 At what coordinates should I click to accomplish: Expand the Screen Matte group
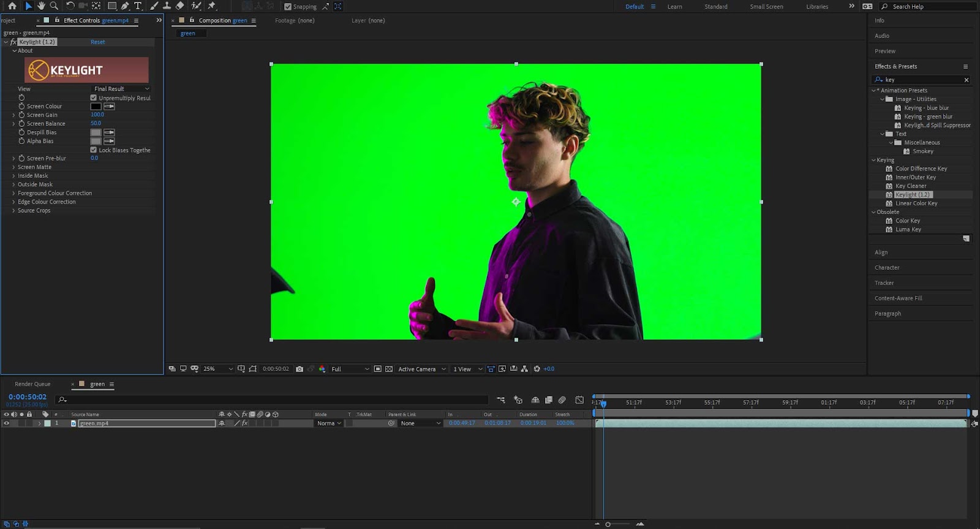pos(13,167)
